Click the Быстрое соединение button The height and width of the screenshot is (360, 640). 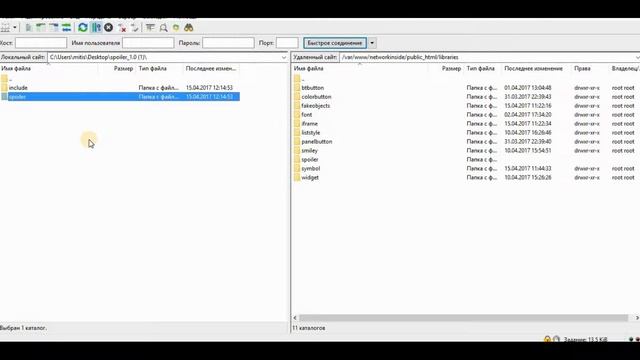(335, 43)
